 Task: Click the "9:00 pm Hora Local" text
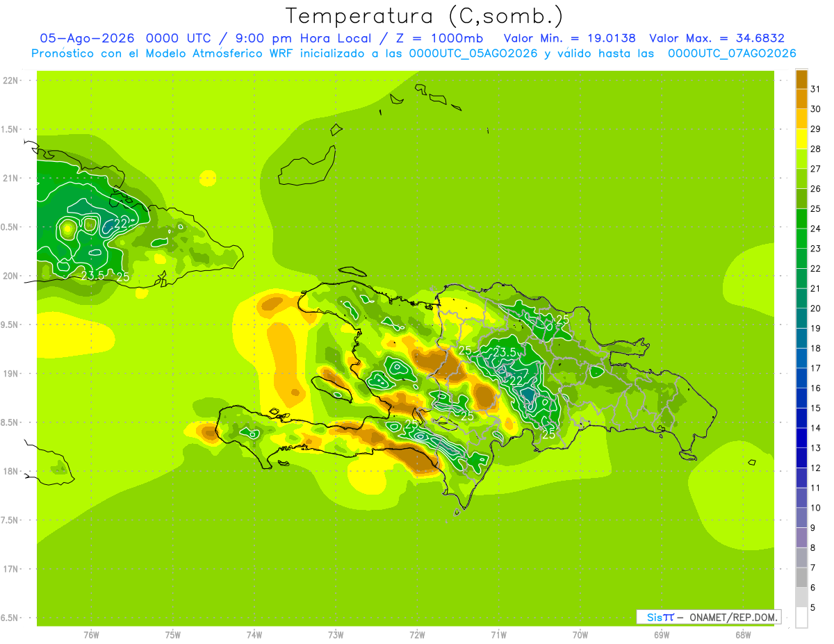298,38
